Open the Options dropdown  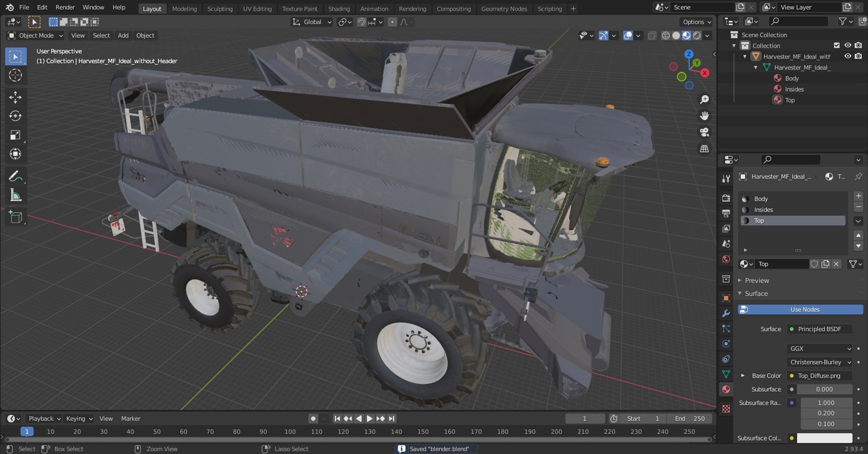coord(697,22)
